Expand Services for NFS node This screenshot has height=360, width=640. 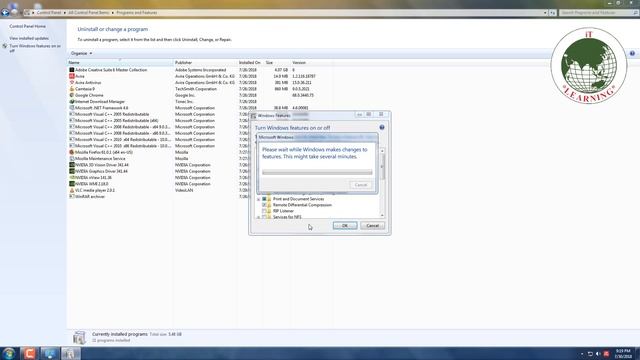[x=258, y=218]
